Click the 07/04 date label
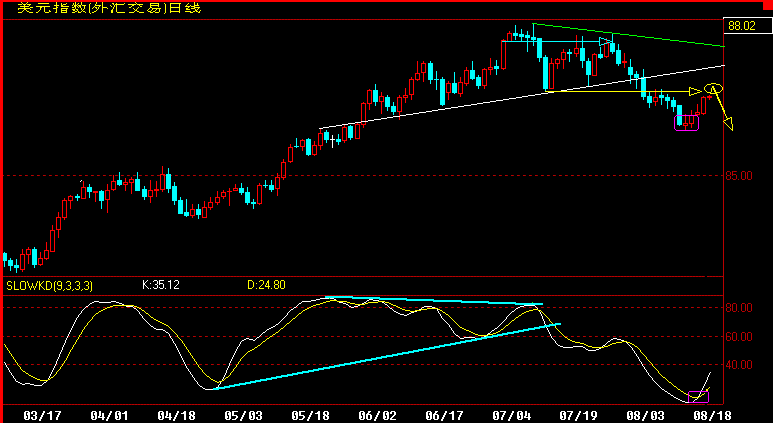This screenshot has height=423, width=773. (x=512, y=415)
